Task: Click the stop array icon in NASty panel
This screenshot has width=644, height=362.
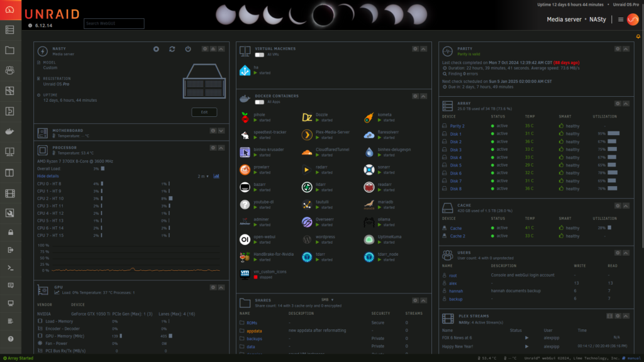Action: [156, 49]
